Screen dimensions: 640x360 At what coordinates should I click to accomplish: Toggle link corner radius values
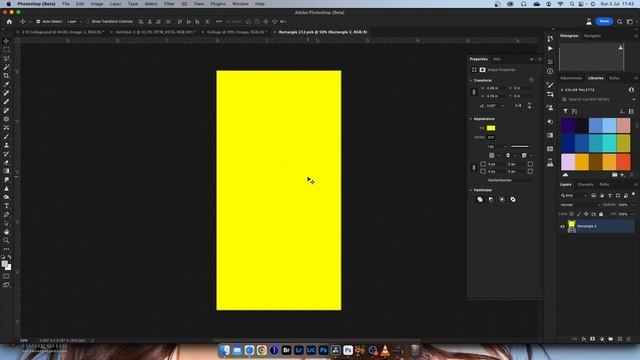tap(474, 168)
